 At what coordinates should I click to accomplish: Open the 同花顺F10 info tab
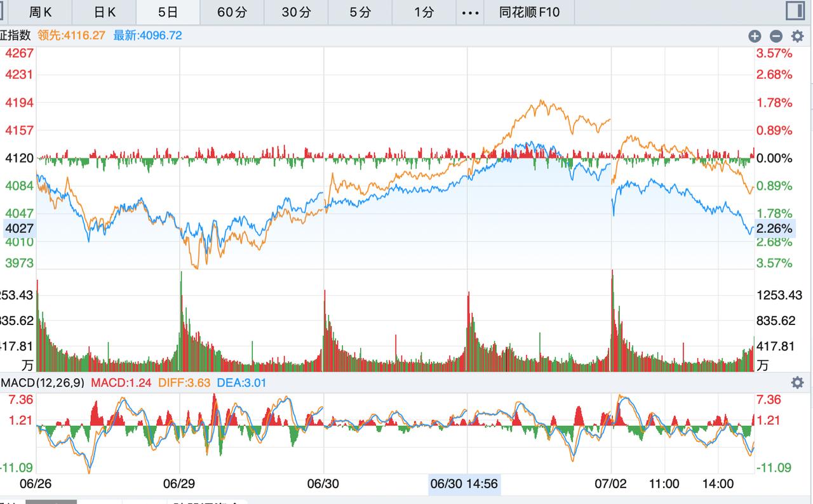(x=530, y=12)
